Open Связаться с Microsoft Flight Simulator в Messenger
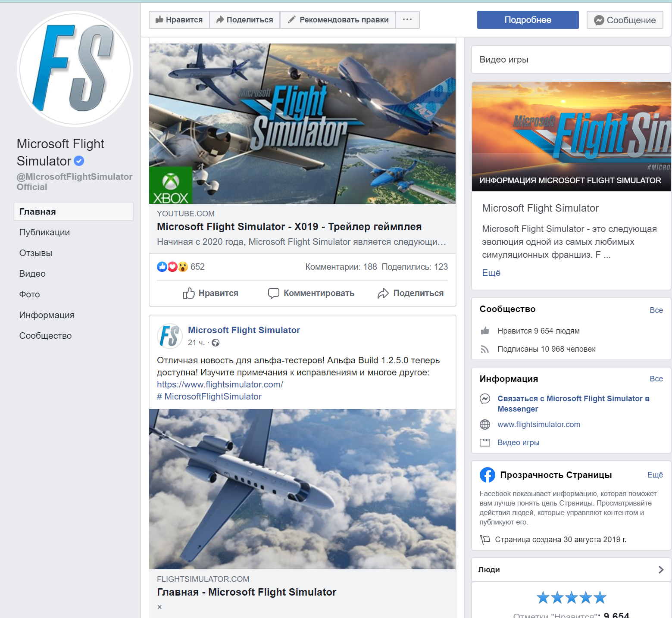This screenshot has width=672, height=618. tap(573, 404)
